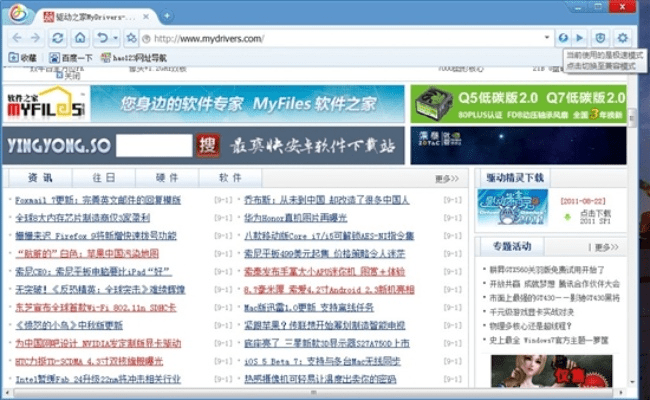Close the 驱动之家MyDrivers tab
The width and height of the screenshot is (650, 400).
146,17
